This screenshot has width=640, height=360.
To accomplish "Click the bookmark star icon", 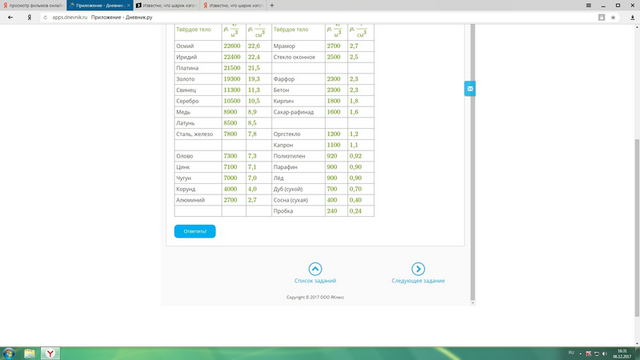I will 613,18.
